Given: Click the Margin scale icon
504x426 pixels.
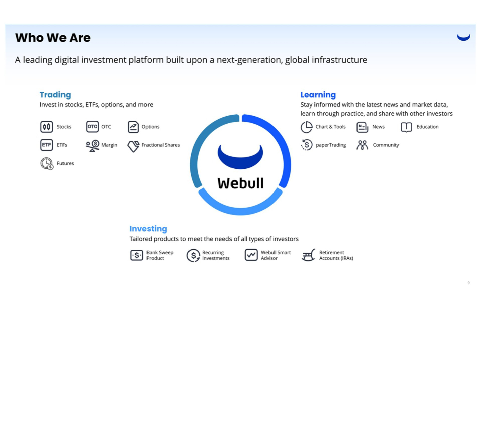Looking at the screenshot, I should pos(92,145).
